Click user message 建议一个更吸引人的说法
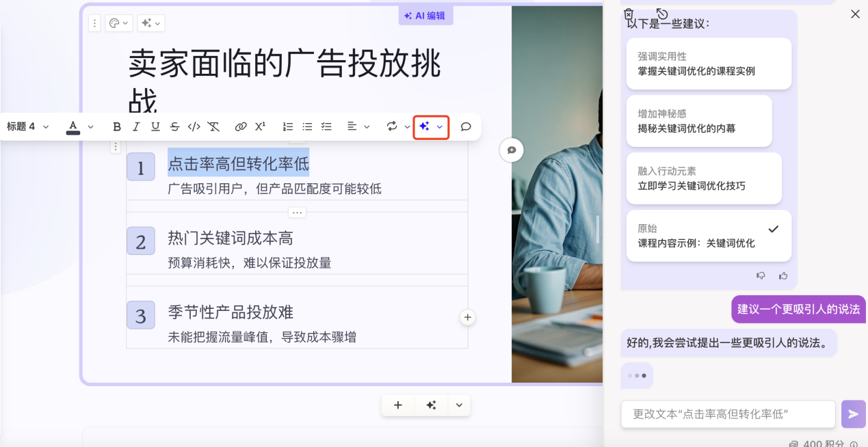This screenshot has height=447, width=868. point(798,309)
